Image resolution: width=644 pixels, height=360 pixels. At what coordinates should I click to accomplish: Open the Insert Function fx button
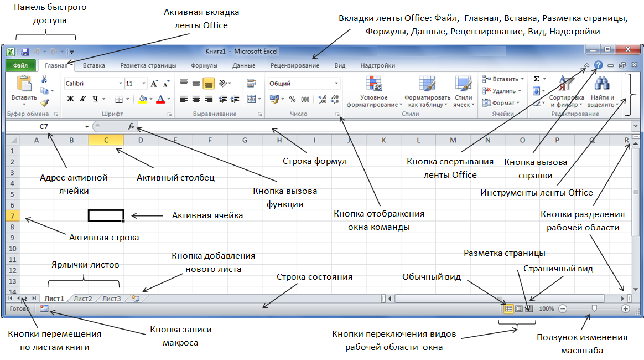(x=131, y=126)
